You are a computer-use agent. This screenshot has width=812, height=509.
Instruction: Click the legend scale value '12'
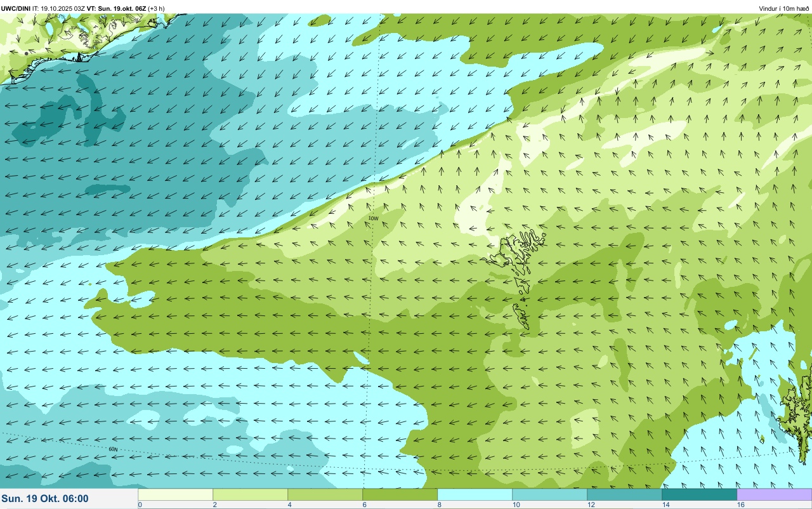tap(591, 505)
